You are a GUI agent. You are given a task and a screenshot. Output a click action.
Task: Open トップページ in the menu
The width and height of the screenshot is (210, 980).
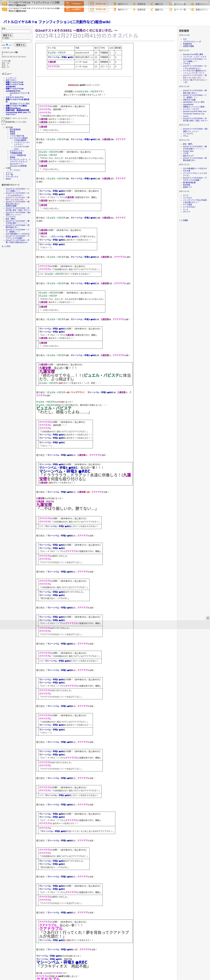(x=11, y=78)
